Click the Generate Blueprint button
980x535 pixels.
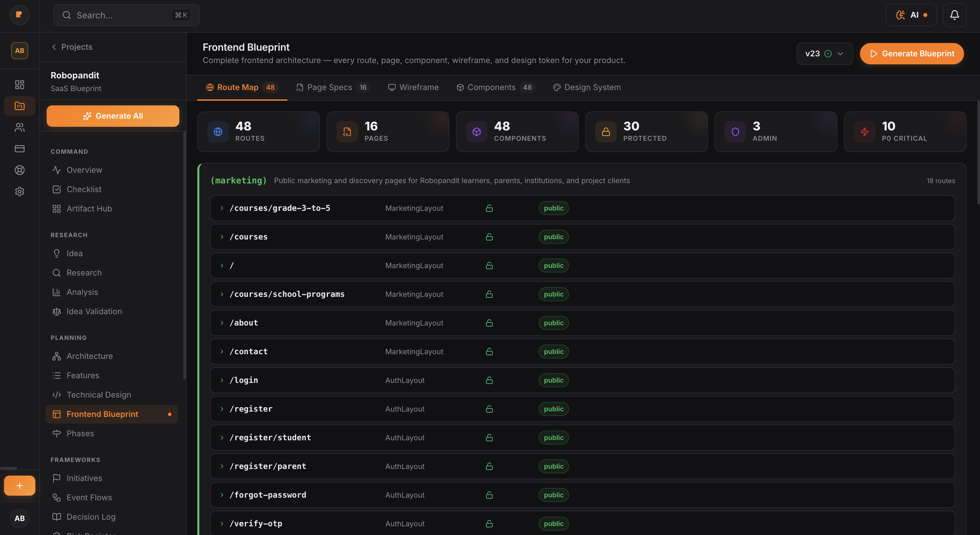(x=912, y=53)
